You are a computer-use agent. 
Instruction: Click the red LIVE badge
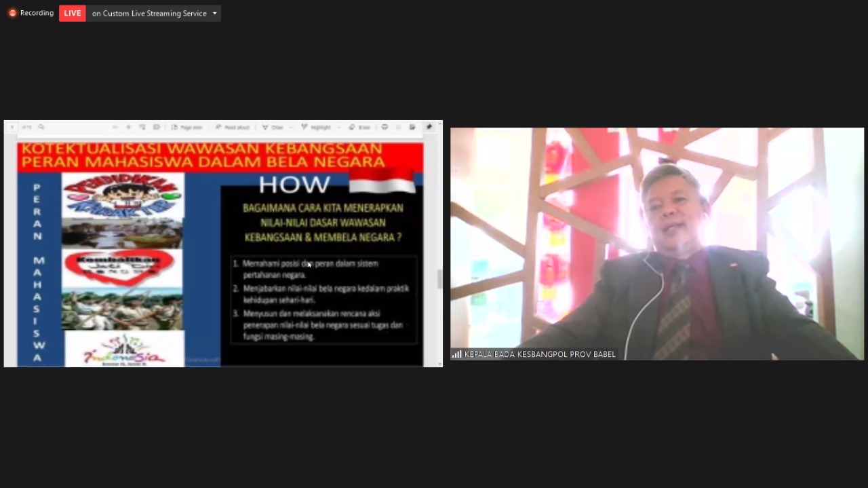click(72, 14)
